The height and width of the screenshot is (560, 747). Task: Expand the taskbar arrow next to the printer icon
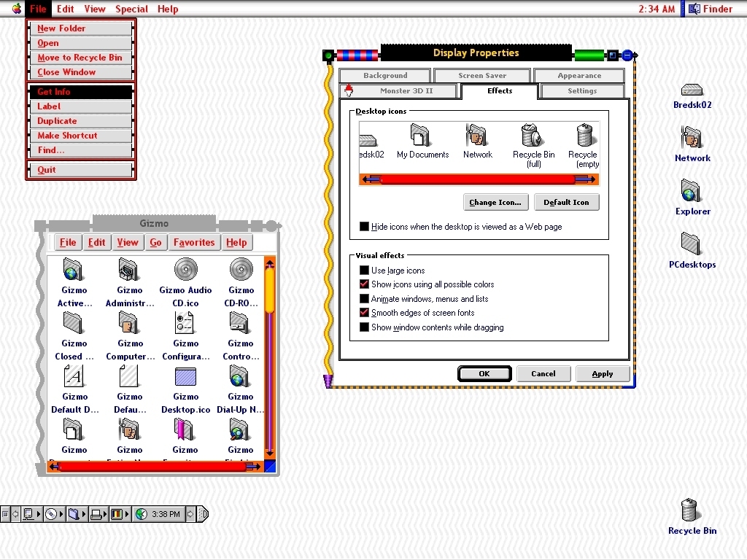[x=106, y=514]
